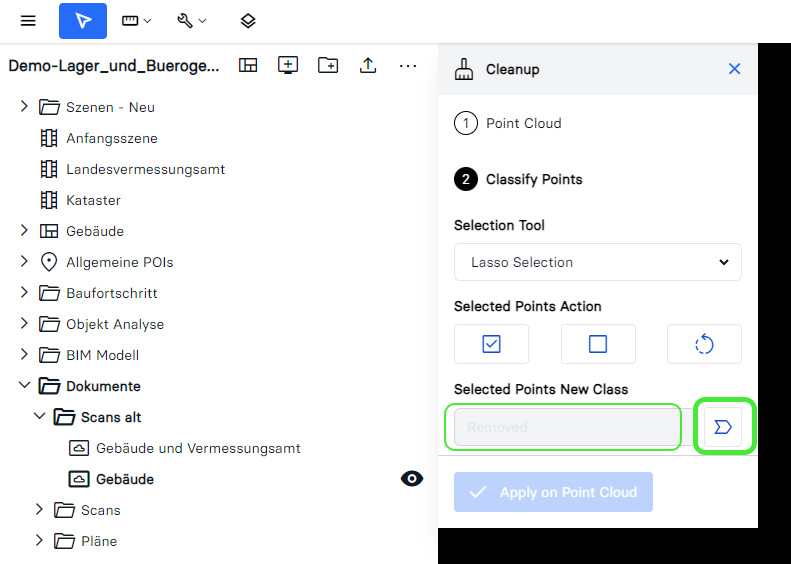Open the Lasso Selection tool dropdown
The width and height of the screenshot is (791, 564).
[x=598, y=262]
